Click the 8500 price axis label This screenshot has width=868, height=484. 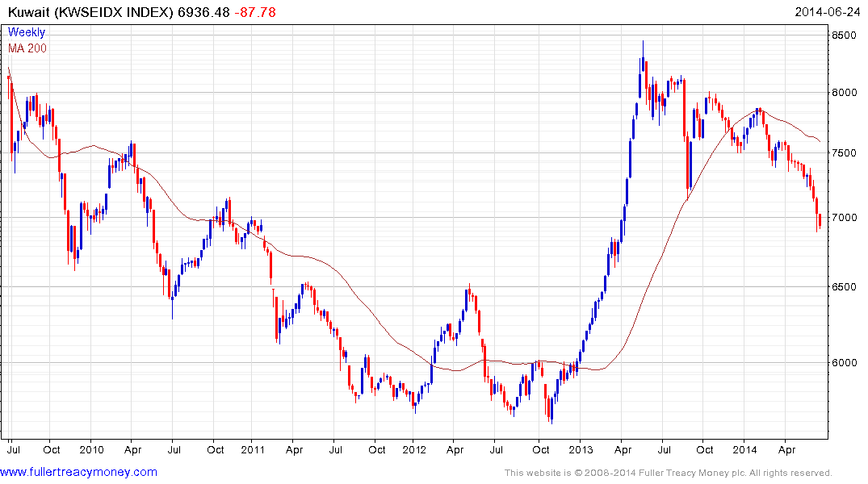click(x=845, y=35)
